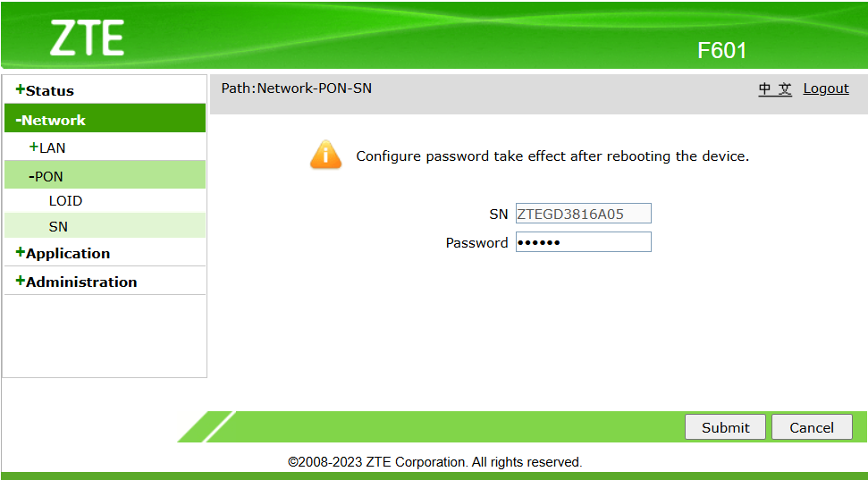The height and width of the screenshot is (480, 868).
Task: Click the Path:Network-PON-SN breadcrumb text
Action: (297, 88)
